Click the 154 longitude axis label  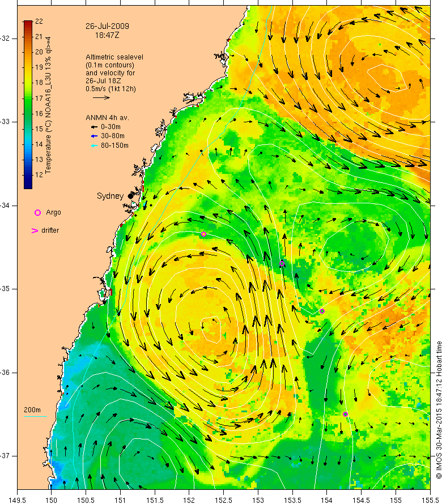pyautogui.click(x=327, y=500)
